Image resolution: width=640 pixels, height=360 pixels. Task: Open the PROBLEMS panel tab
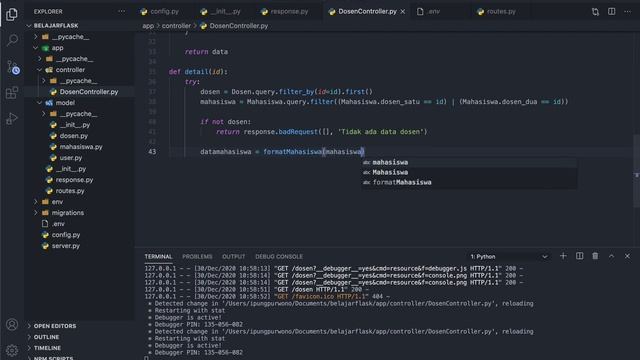click(197, 256)
